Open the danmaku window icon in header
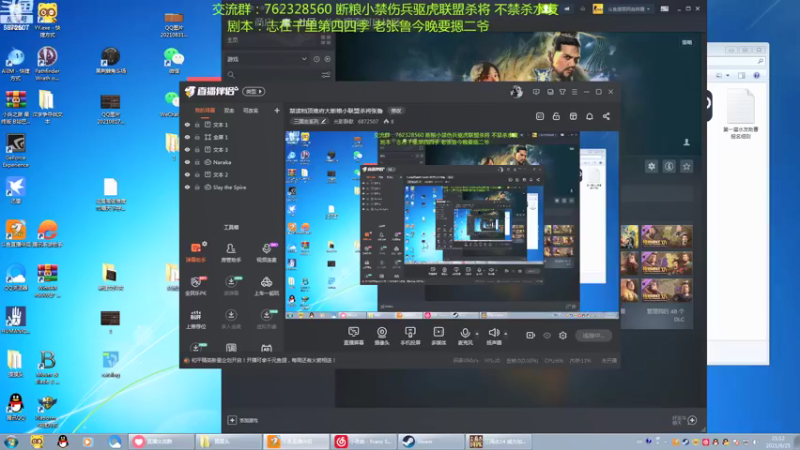Image resolution: width=800 pixels, height=450 pixels. click(x=540, y=116)
